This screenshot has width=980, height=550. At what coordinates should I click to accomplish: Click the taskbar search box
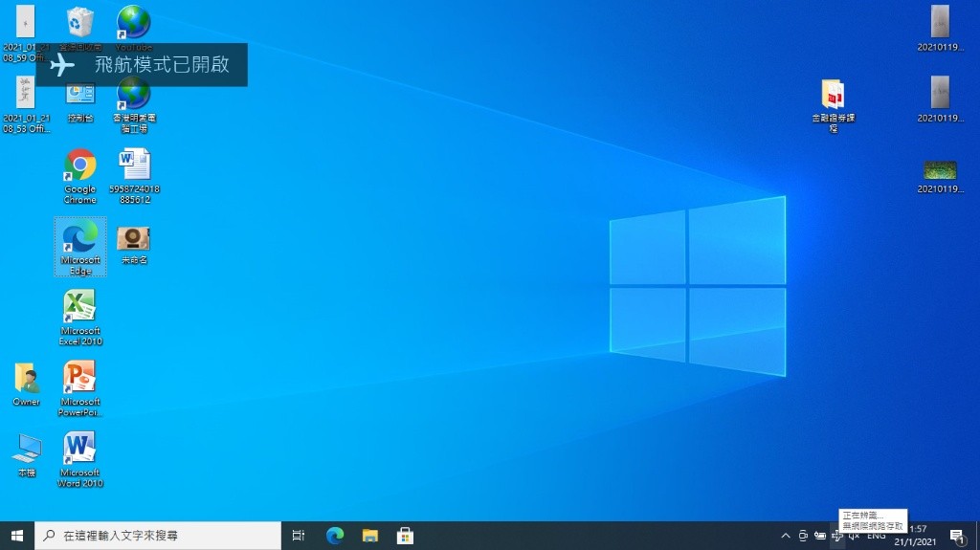tap(158, 536)
